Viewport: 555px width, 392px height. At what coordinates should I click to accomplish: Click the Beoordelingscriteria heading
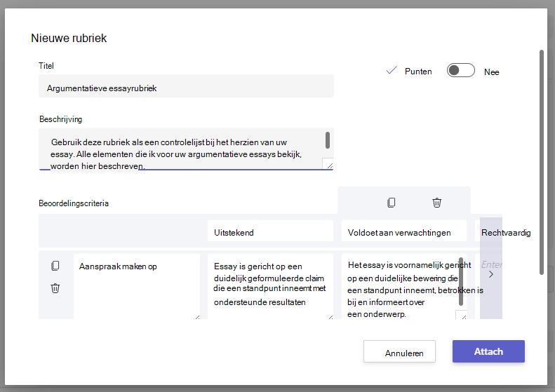click(x=74, y=203)
